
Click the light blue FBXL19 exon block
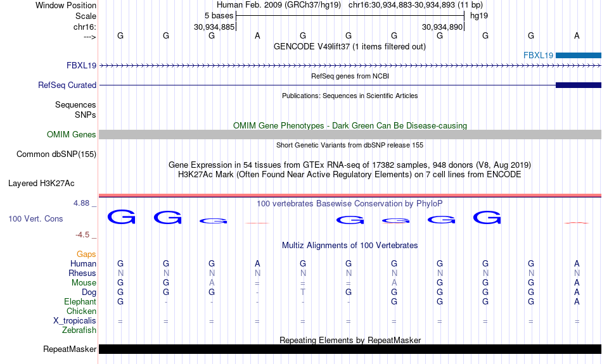[x=579, y=56]
